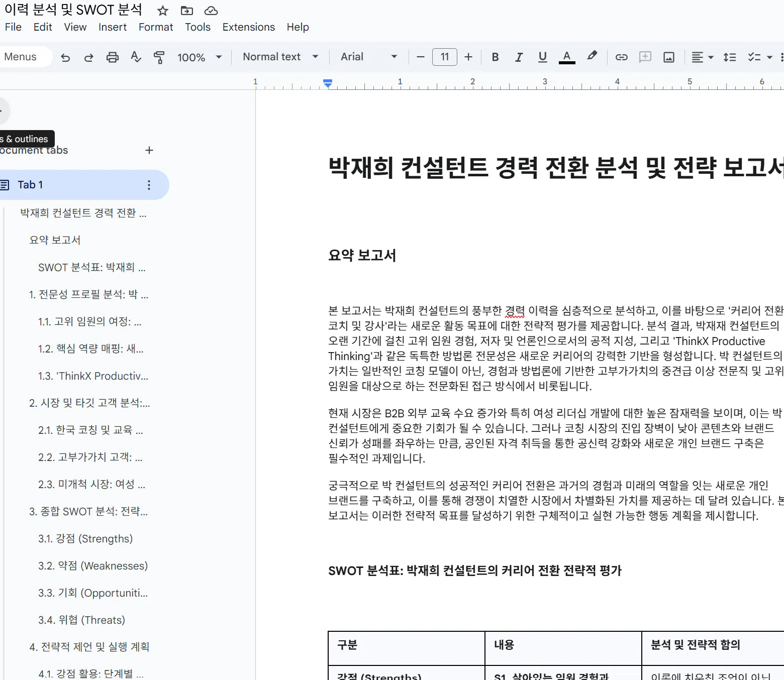
Task: Insert a link into the document
Action: 622,57
